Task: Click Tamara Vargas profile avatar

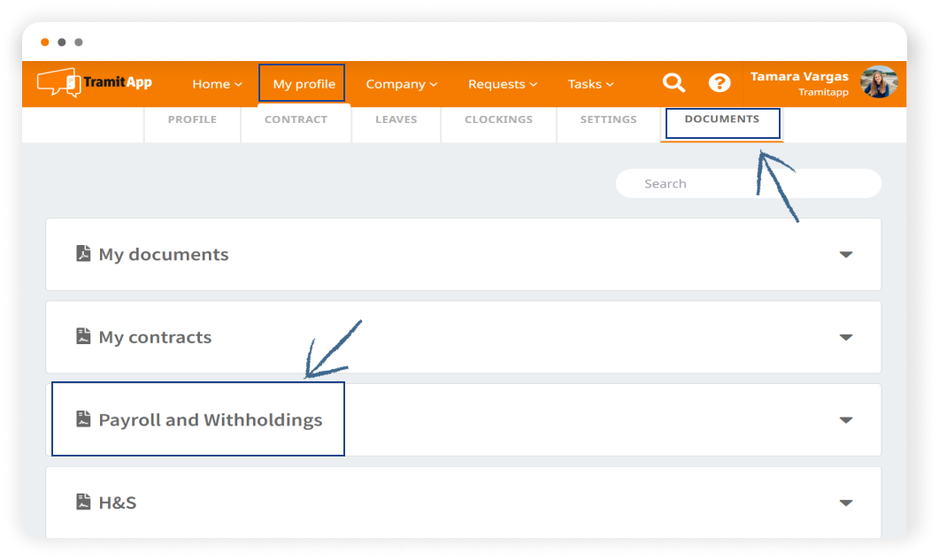Action: tap(879, 82)
